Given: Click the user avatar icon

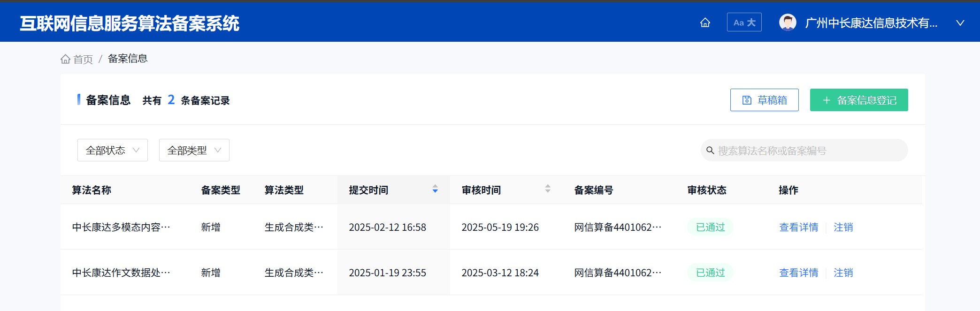Looking at the screenshot, I should pos(788,23).
